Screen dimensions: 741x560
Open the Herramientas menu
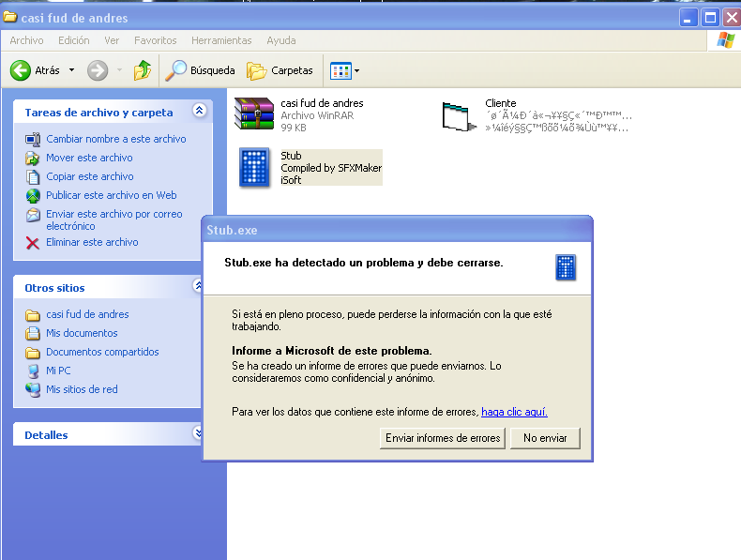221,40
